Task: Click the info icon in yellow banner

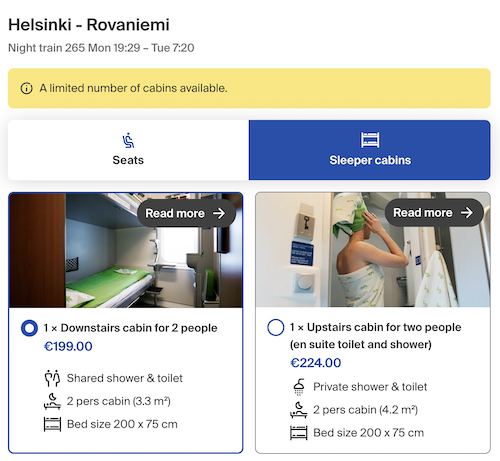Action: click(x=27, y=88)
